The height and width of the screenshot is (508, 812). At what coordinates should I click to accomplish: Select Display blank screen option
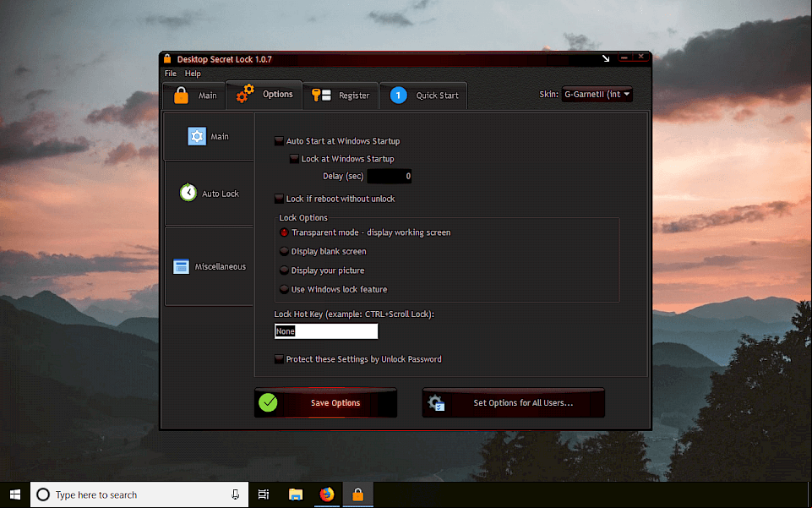pos(284,251)
